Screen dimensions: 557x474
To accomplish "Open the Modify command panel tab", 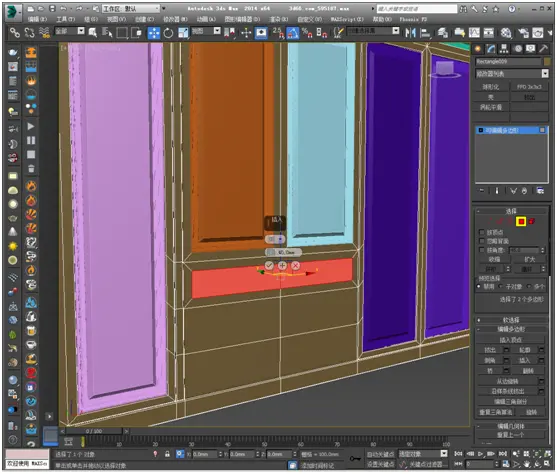I will point(491,49).
